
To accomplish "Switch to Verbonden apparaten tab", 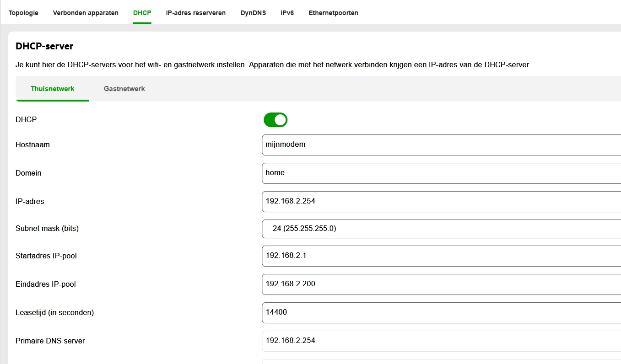I will [x=86, y=13].
